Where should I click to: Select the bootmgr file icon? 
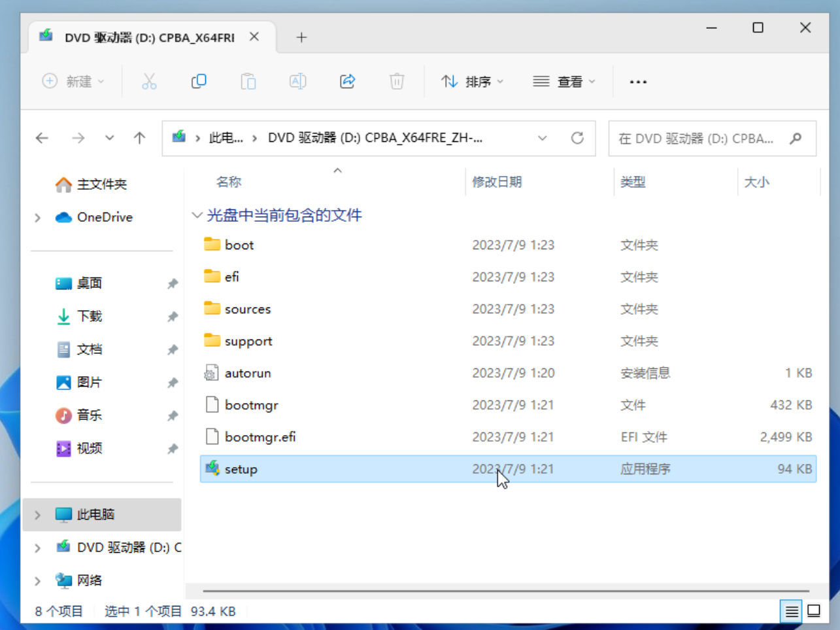click(212, 405)
